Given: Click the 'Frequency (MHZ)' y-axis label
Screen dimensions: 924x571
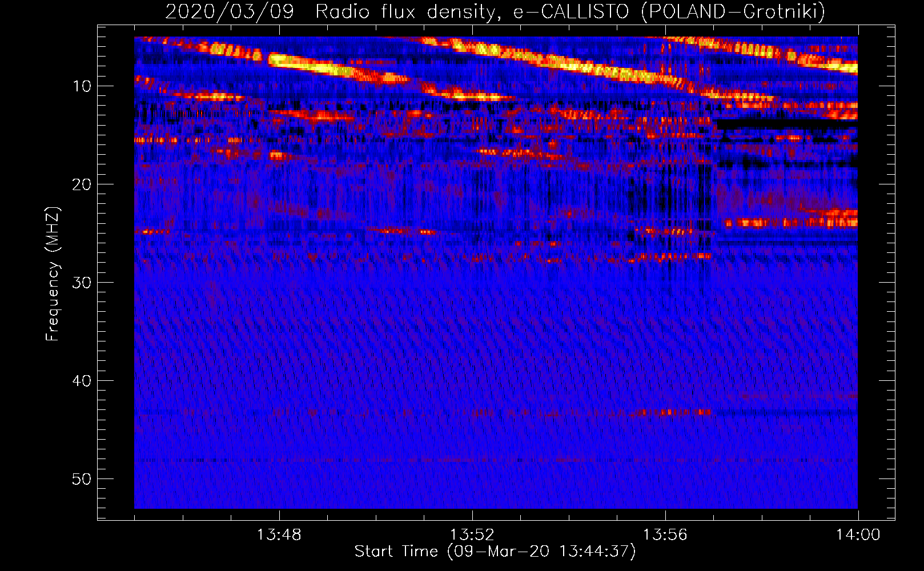Looking at the screenshot, I should [x=52, y=274].
